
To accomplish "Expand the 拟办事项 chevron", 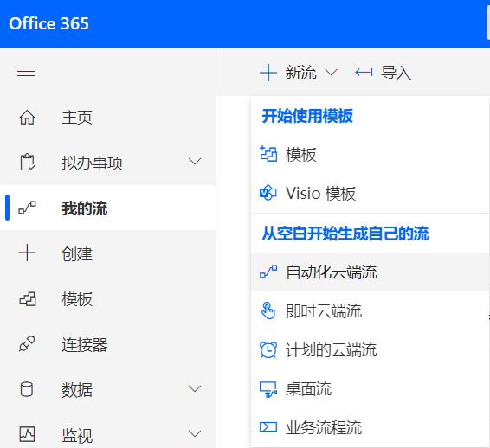I will 195,162.
